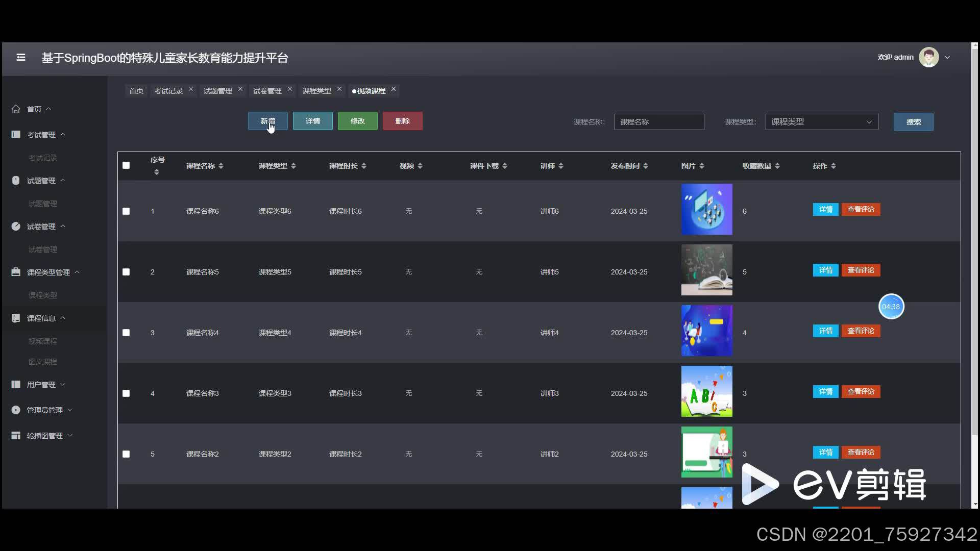
Task: Click the home icon in the sidebar
Action: pyautogui.click(x=16, y=109)
